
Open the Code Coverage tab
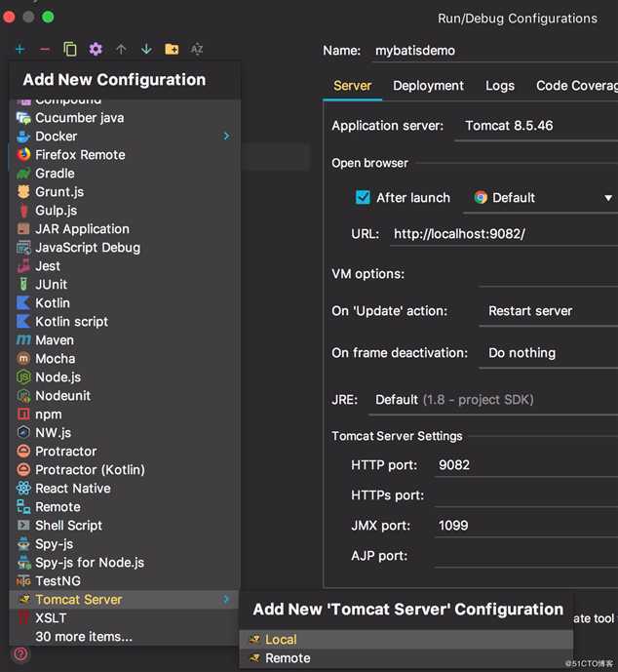click(576, 86)
